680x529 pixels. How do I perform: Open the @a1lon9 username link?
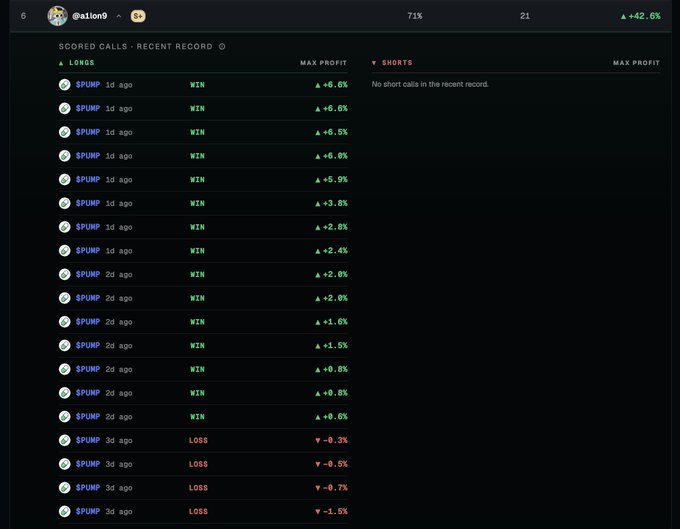89,16
